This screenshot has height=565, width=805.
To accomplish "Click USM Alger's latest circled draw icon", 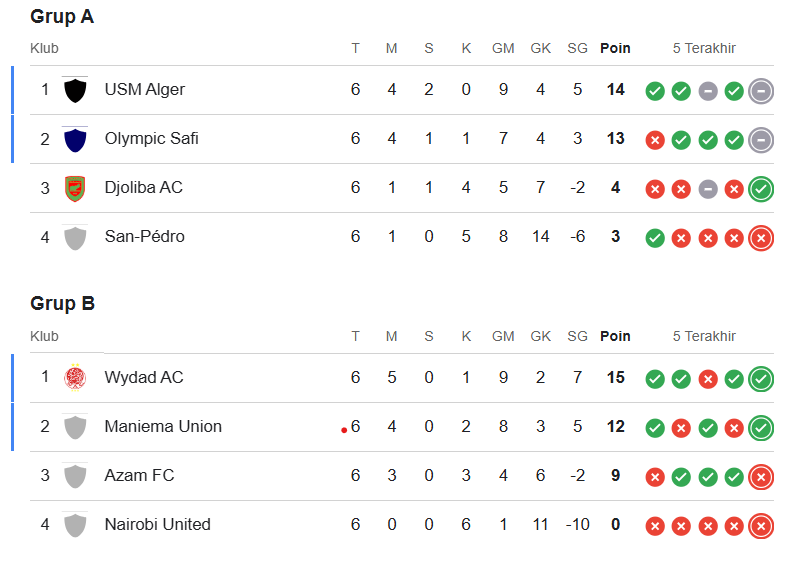I will 760,90.
